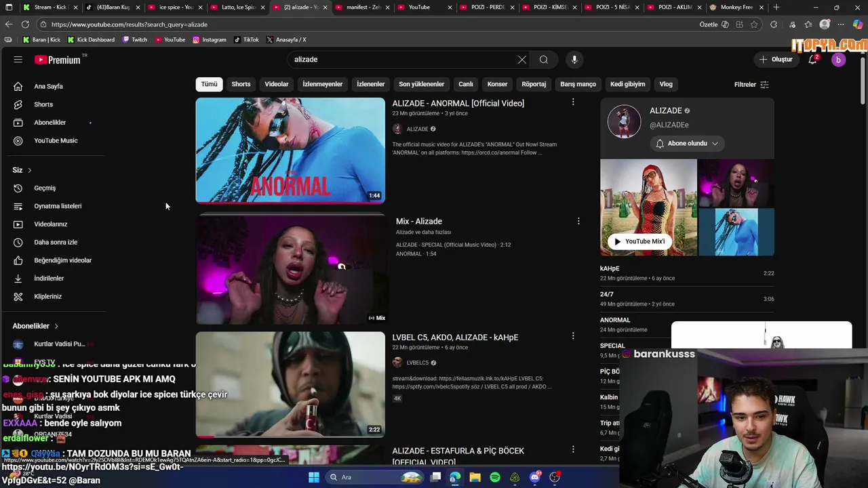Go to Abonelikler in the sidebar

50,123
